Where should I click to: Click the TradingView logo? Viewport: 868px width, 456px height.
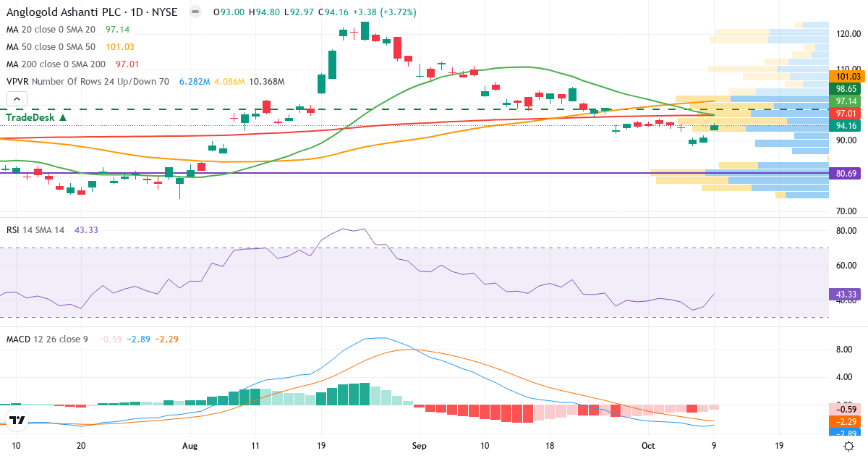[x=17, y=420]
